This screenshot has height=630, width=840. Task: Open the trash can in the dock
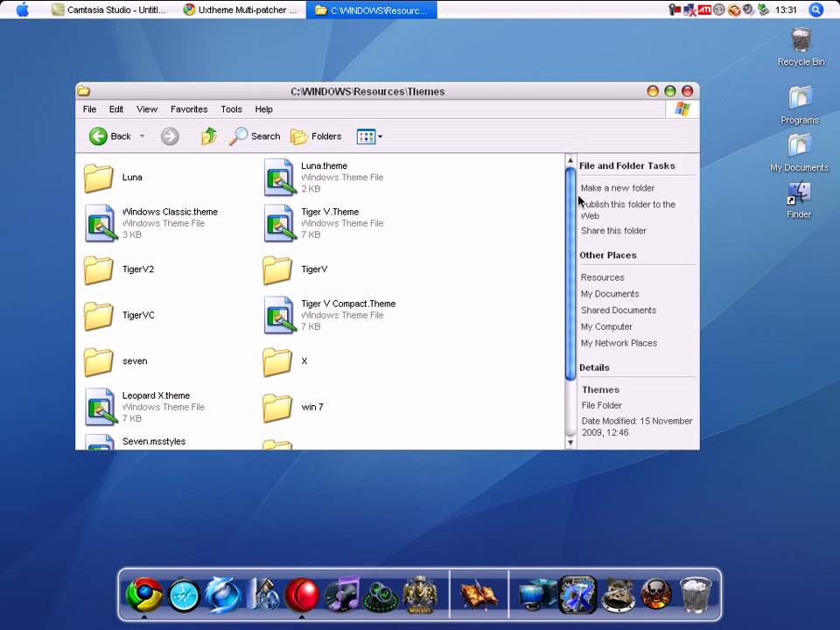tap(696, 595)
